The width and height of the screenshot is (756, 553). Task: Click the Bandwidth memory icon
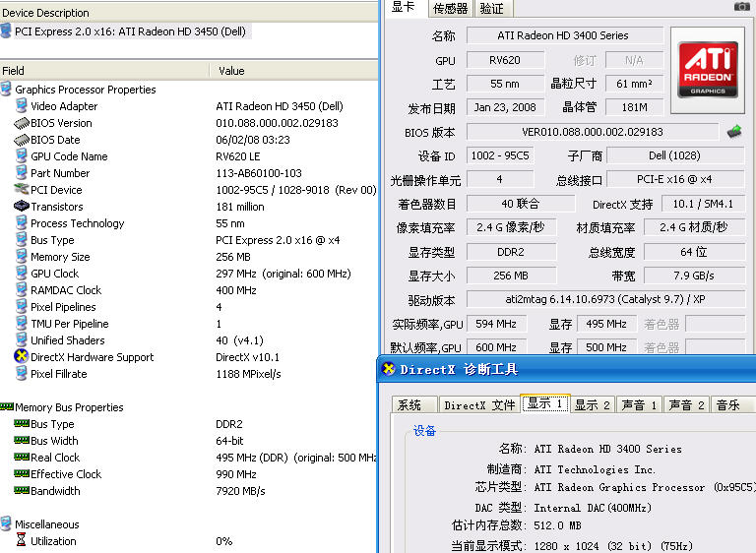click(x=22, y=490)
